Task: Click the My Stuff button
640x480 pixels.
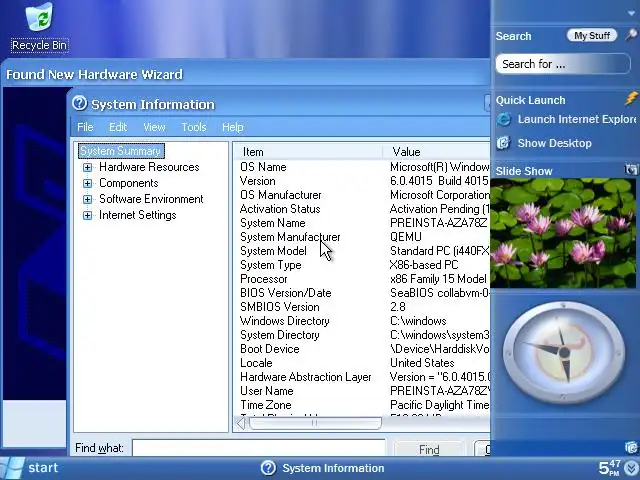Action: [x=592, y=36]
